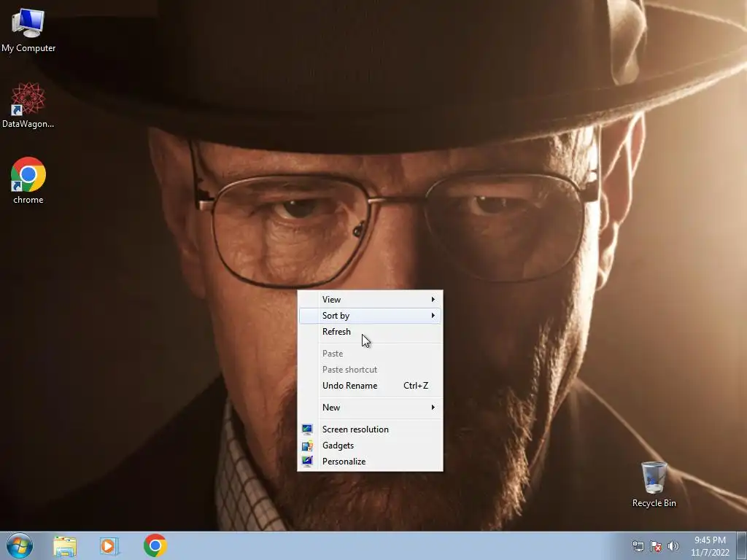
Task: Click the Screen resolution monitor icon
Action: click(x=307, y=429)
